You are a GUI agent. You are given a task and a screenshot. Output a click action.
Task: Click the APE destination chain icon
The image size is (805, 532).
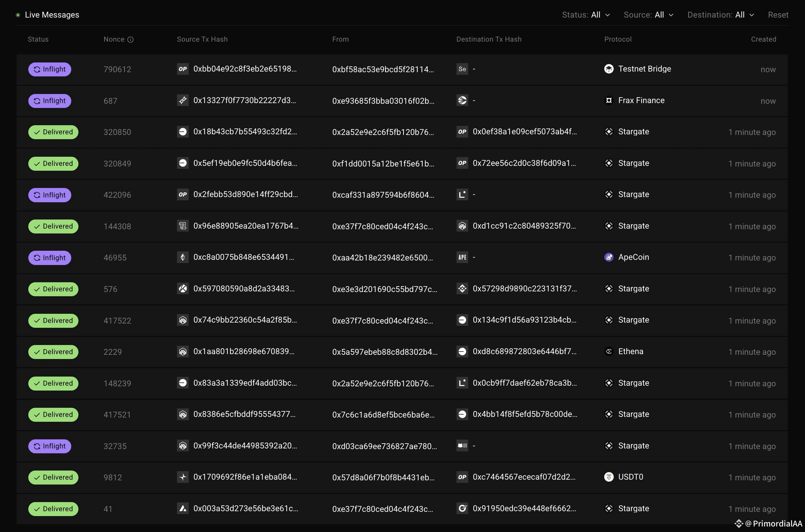tap(462, 257)
